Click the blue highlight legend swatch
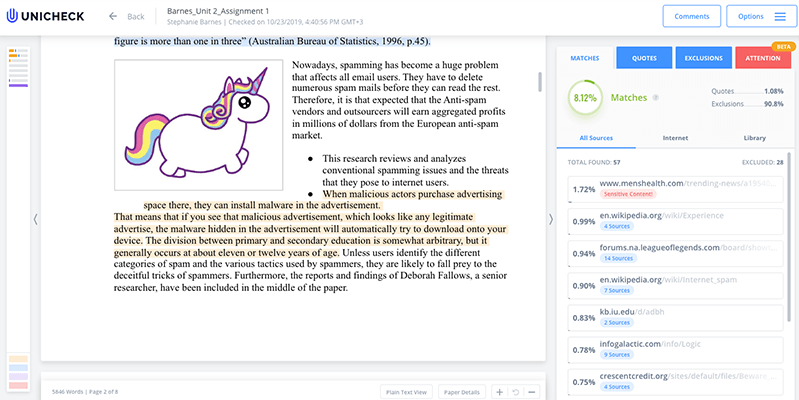The height and width of the screenshot is (400, 799). (18, 367)
